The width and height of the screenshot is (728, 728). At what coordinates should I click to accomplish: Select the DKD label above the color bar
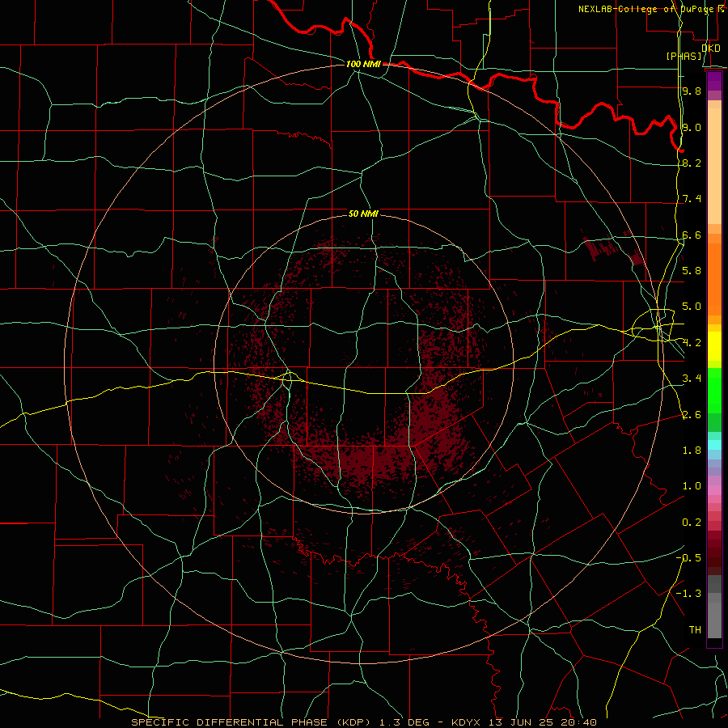tap(711, 49)
